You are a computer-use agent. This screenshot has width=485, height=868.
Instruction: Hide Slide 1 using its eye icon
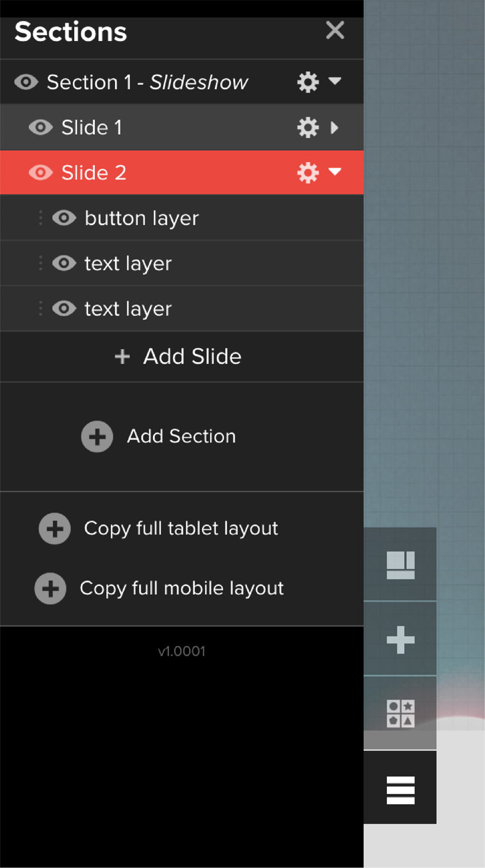click(x=40, y=127)
